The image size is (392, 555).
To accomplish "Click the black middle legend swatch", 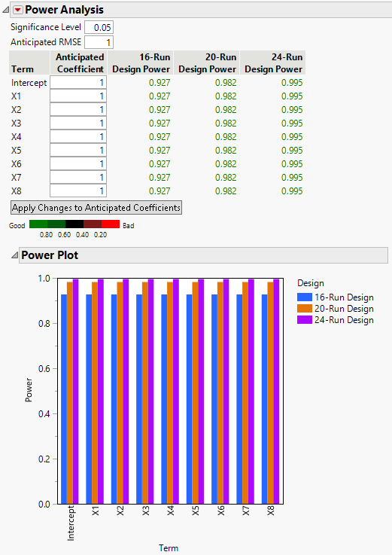I will 74,224.
